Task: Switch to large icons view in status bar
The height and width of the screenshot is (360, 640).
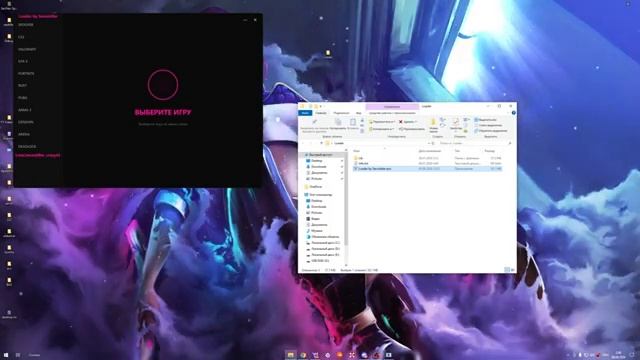Action: [x=512, y=270]
